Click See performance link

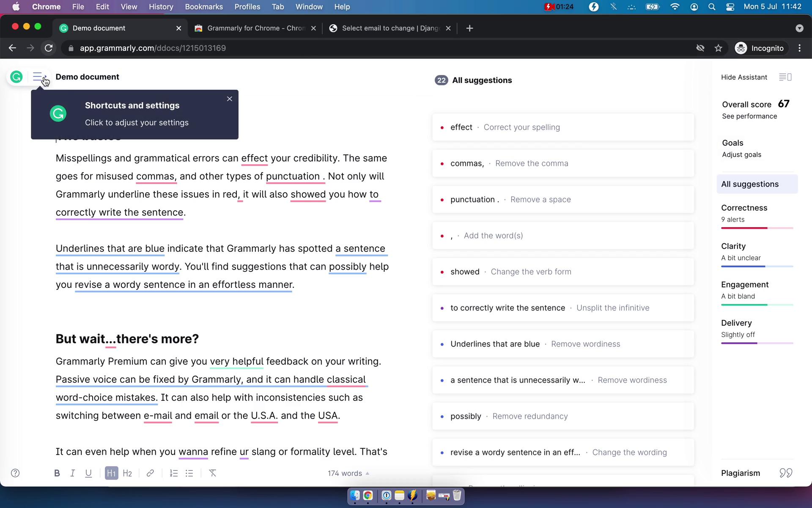click(749, 116)
